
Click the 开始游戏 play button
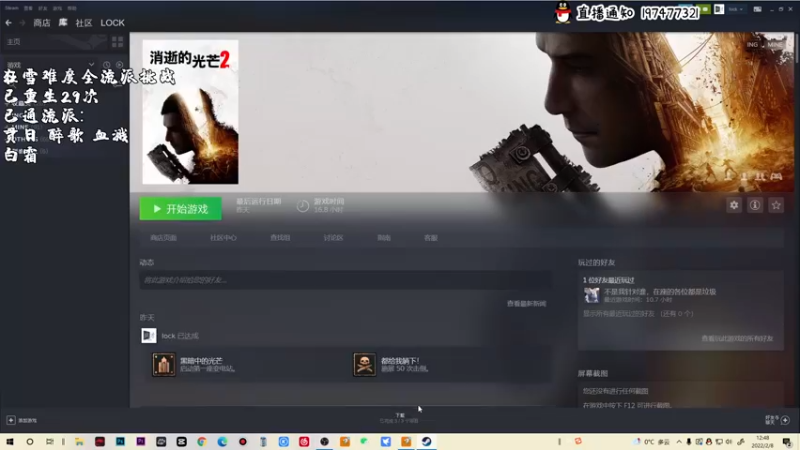coord(181,209)
